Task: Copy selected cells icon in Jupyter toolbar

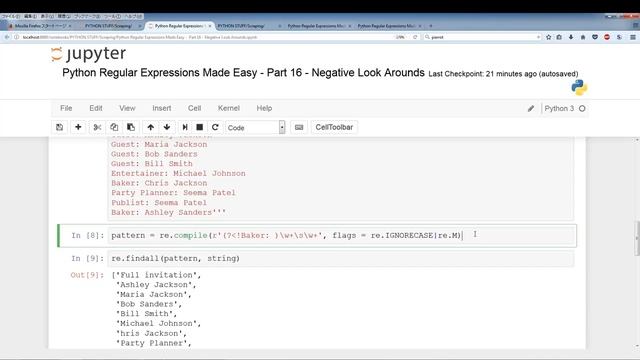Action: pyautogui.click(x=114, y=127)
